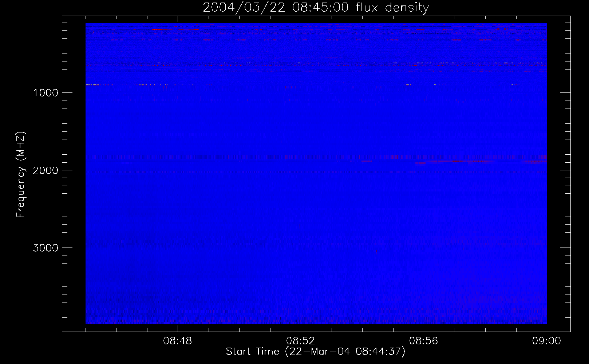The image size is (589, 364).
Task: Click the 08:52 time tick label
Action: pyautogui.click(x=301, y=341)
